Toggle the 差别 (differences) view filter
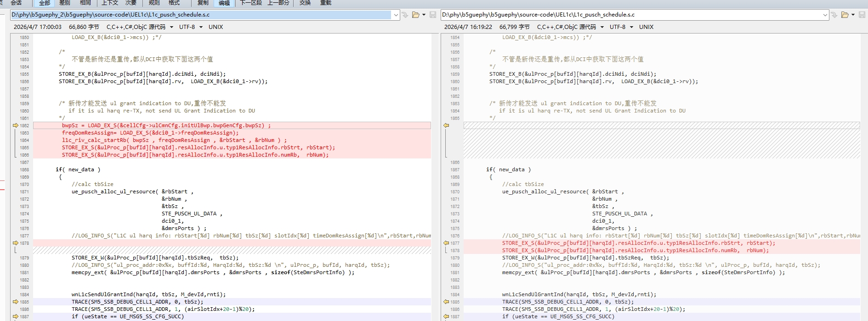The image size is (868, 321). [65, 3]
